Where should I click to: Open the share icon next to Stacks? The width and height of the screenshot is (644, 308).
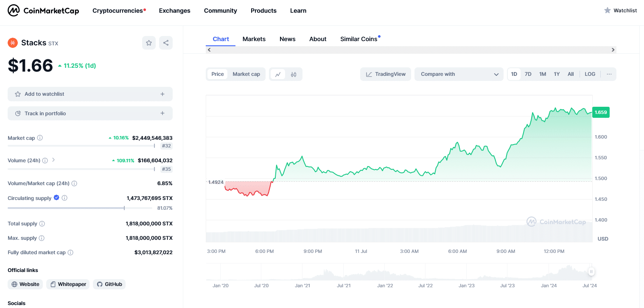tap(166, 43)
